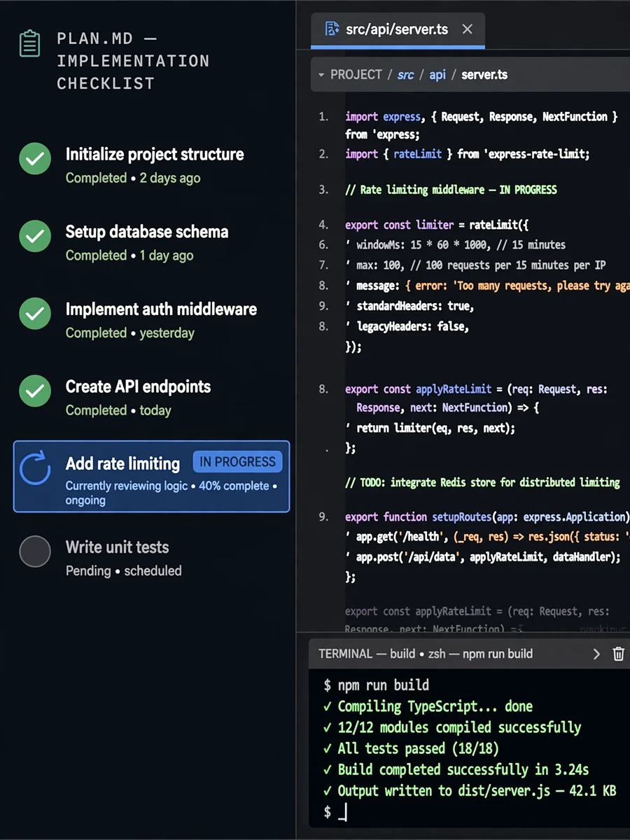Click the TERMINAL panel title
This screenshot has height=840, width=630.
(x=426, y=654)
